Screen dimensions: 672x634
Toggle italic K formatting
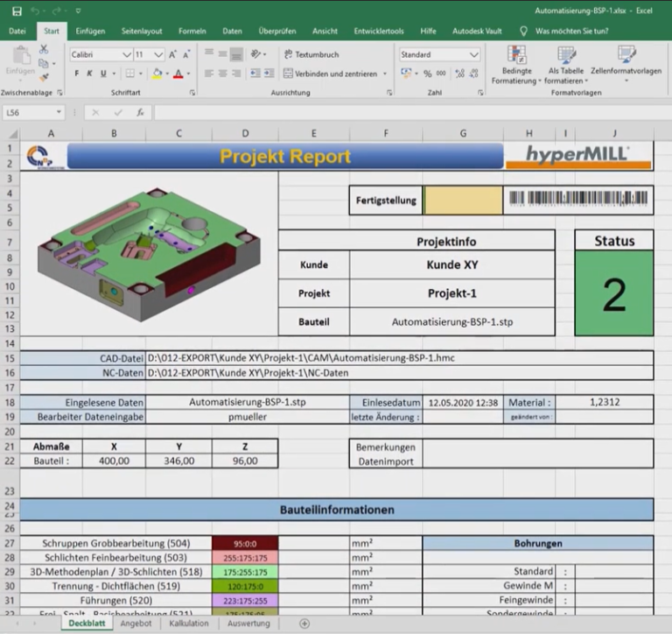tap(89, 74)
